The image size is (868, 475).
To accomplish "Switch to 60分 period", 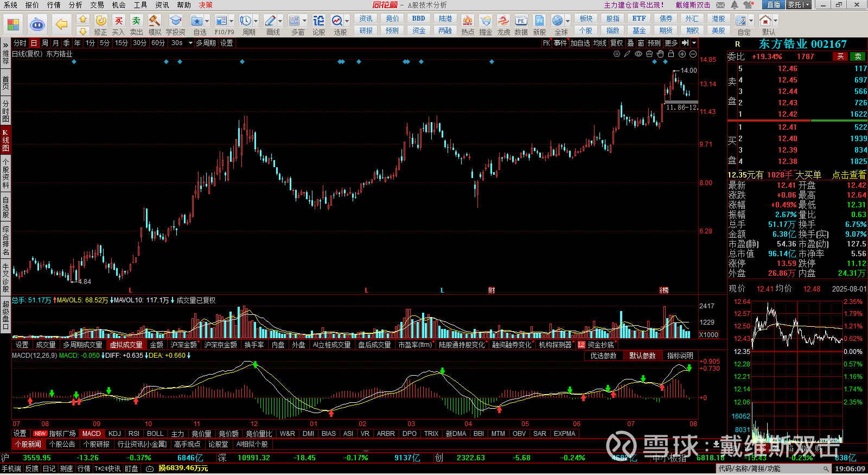I will point(158,43).
